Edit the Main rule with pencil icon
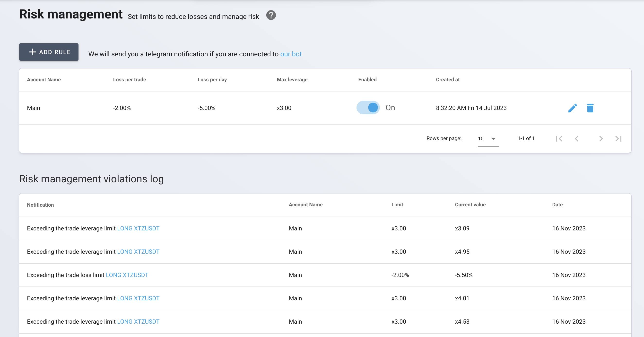 [572, 108]
